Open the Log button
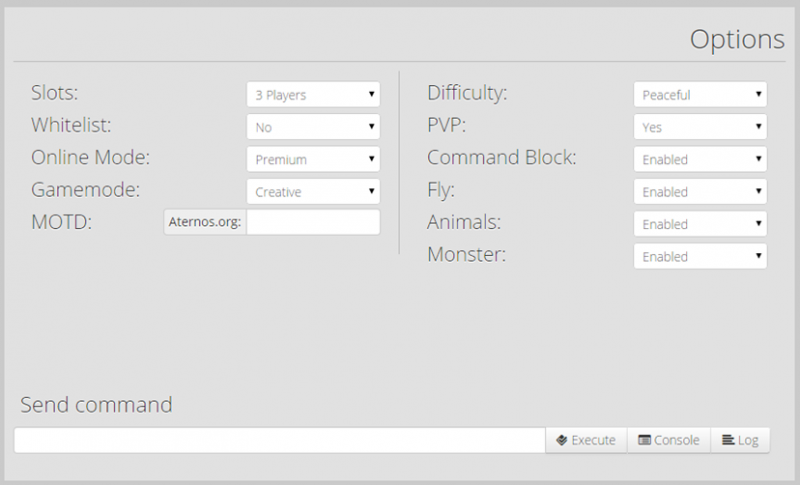Screen dimensions: 800x485 click(x=740, y=440)
